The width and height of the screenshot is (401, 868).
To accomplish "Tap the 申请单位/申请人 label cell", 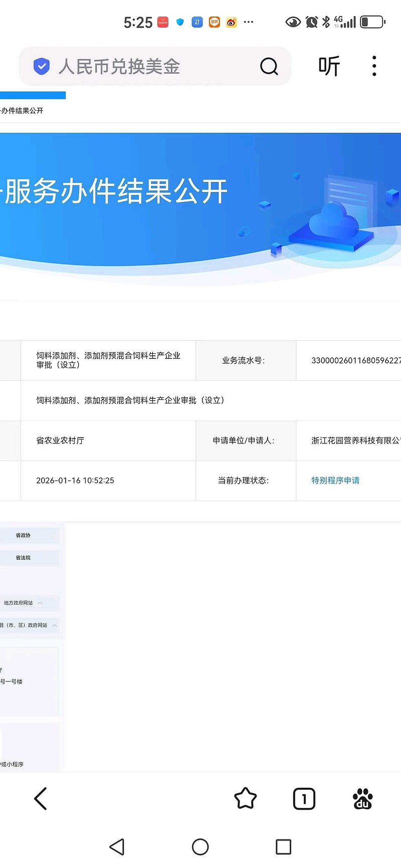I will pyautogui.click(x=246, y=441).
